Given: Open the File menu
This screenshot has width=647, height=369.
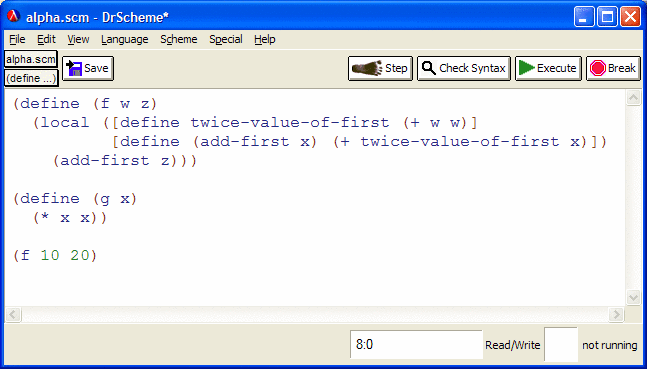Looking at the screenshot, I should coord(17,40).
